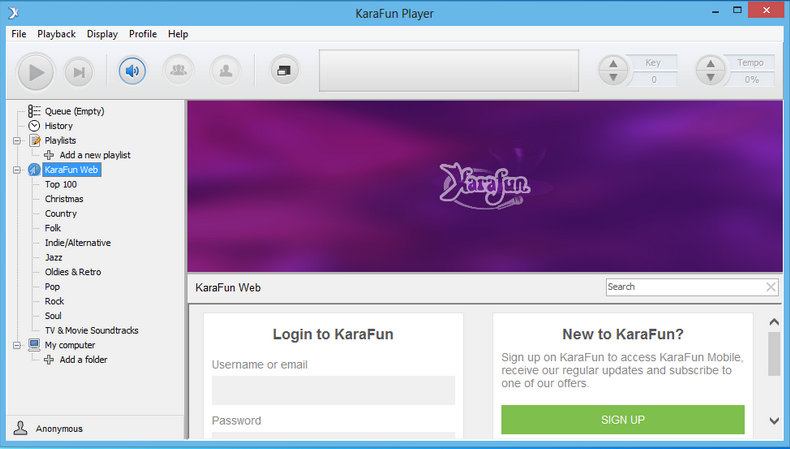790x449 pixels.
Task: Click the Login to KaraFun heading
Action: click(x=333, y=334)
